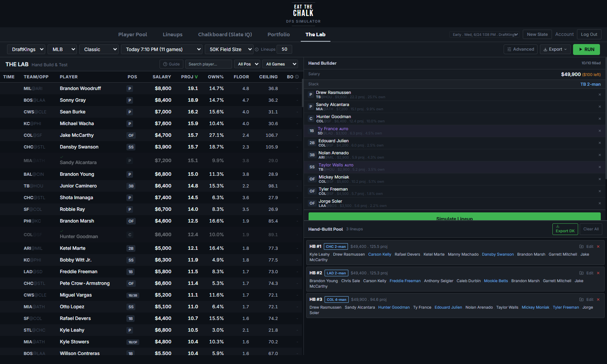Remove Sandy Alcantara from Hand Builder

(x=600, y=107)
